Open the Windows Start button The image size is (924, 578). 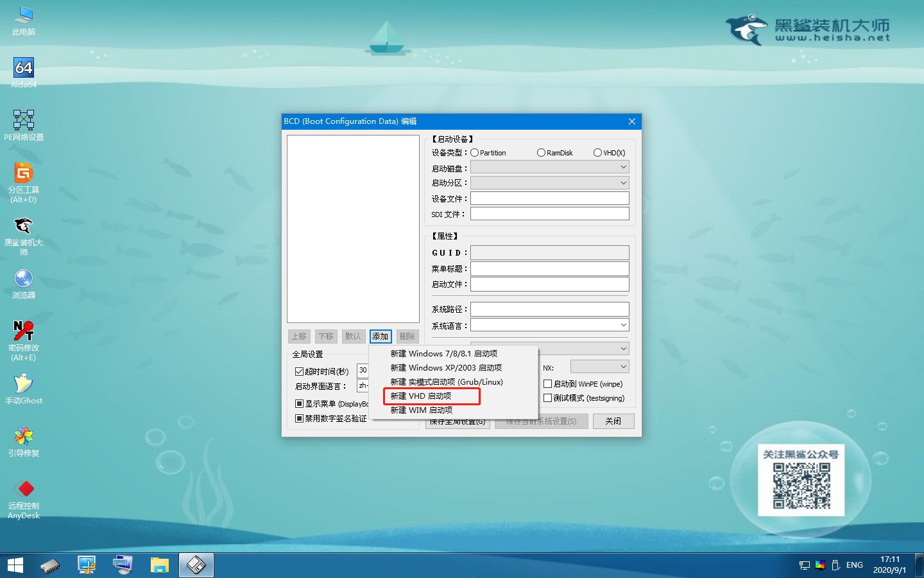tap(15, 565)
